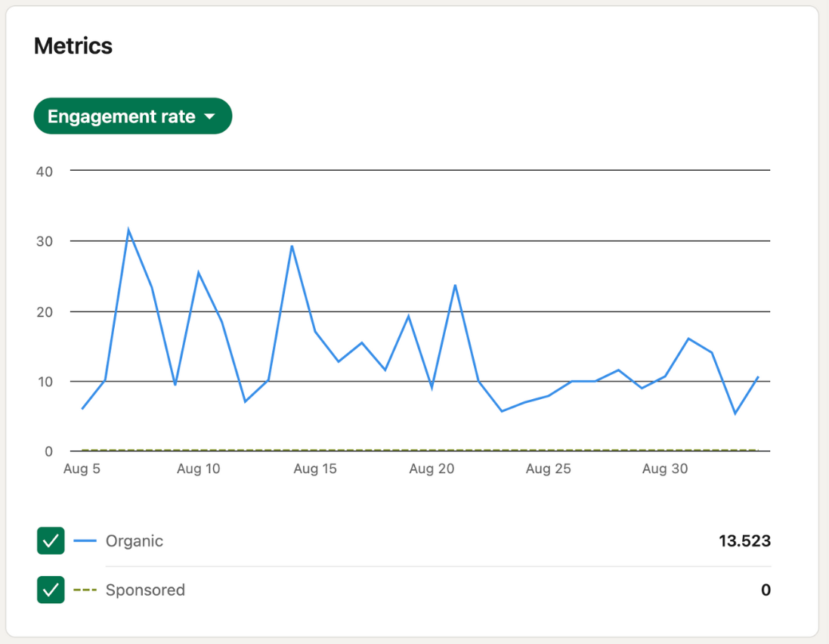This screenshot has height=644, width=829.
Task: Click the blue Organic legend line icon
Action: coord(86,540)
